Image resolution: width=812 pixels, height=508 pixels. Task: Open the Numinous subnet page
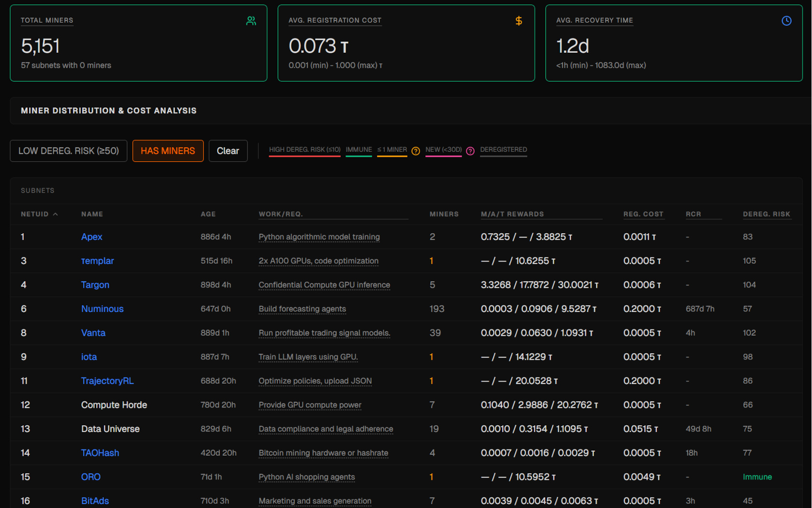102,309
